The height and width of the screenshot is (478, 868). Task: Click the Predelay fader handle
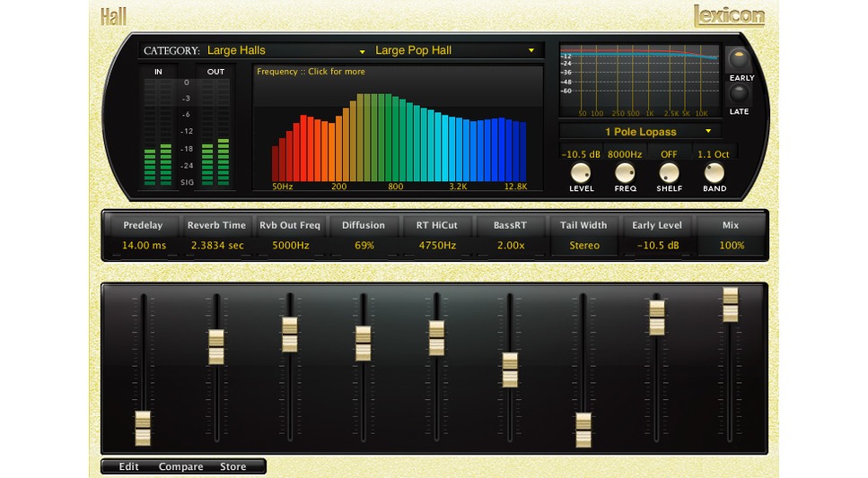143,428
